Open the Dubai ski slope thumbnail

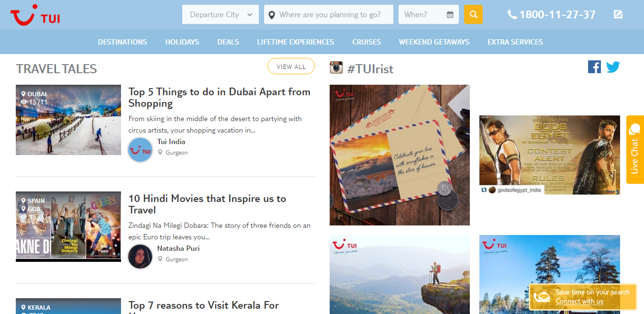point(68,120)
